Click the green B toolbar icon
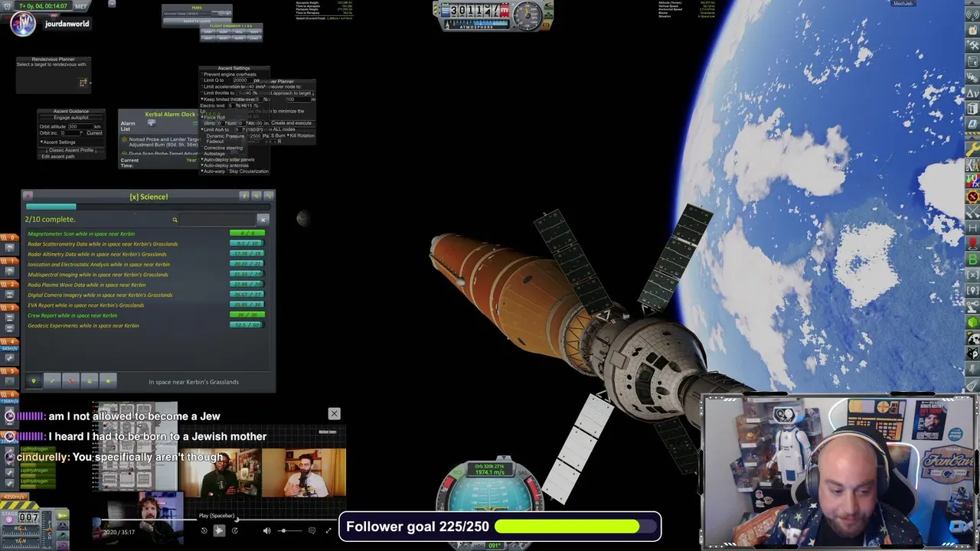The height and width of the screenshot is (551, 980). 972,259
